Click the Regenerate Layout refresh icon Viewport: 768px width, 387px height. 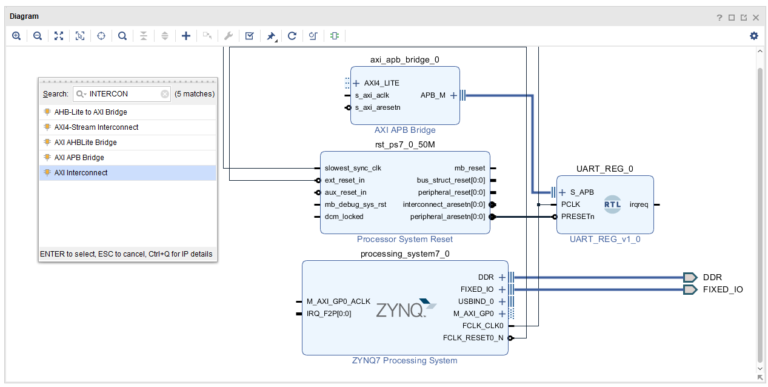pyautogui.click(x=292, y=36)
